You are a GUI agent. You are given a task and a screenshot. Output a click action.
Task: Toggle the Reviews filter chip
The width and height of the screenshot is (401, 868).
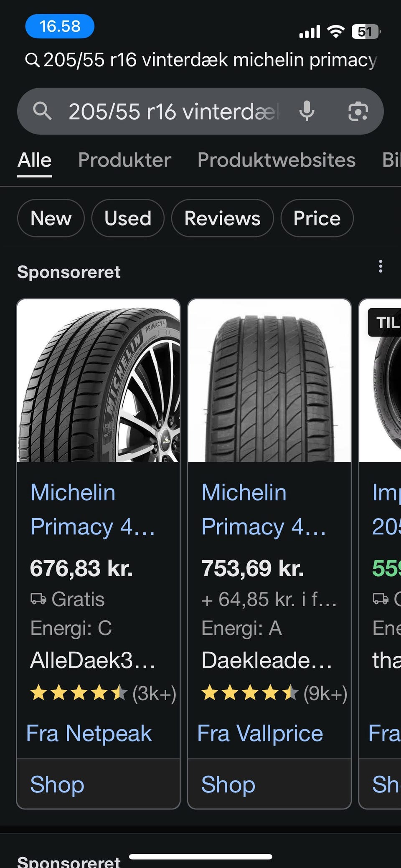pos(222,218)
